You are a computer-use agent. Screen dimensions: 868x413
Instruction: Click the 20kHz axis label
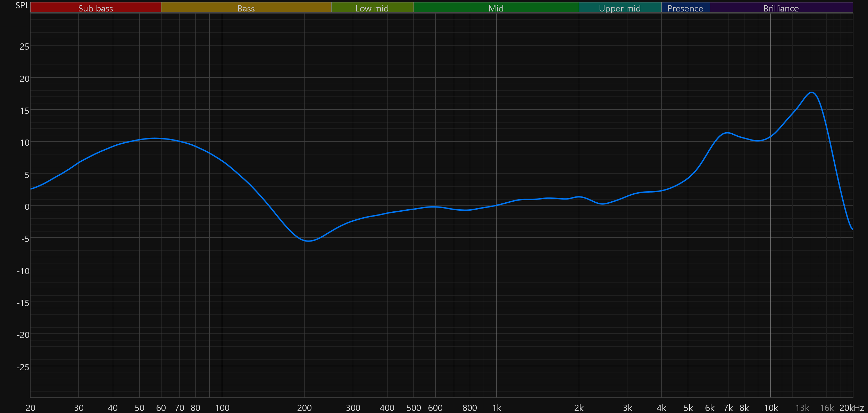pos(851,408)
